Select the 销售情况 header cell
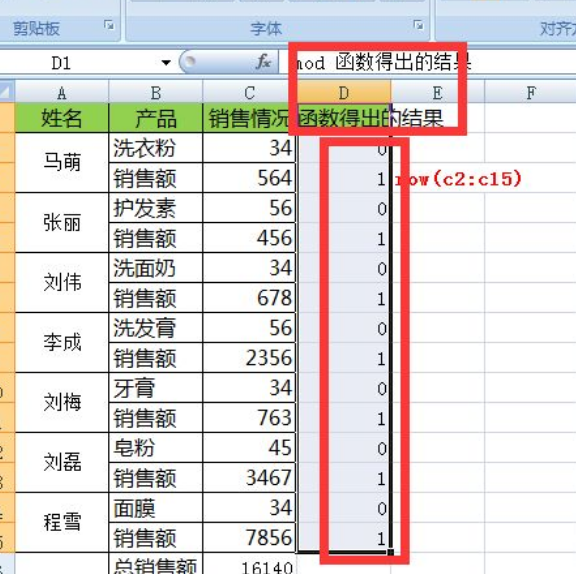Image resolution: width=576 pixels, height=574 pixels. pos(249,118)
